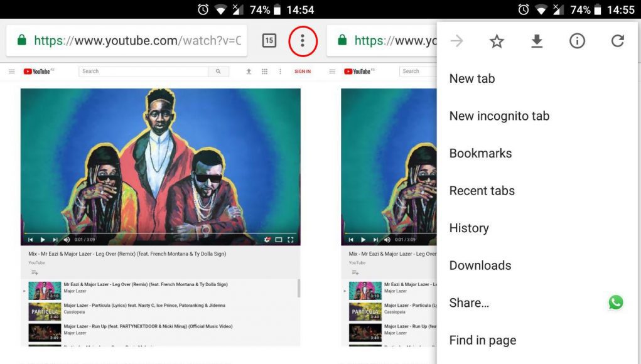
Task: Open page info icon in Chrome menu
Action: (x=577, y=41)
